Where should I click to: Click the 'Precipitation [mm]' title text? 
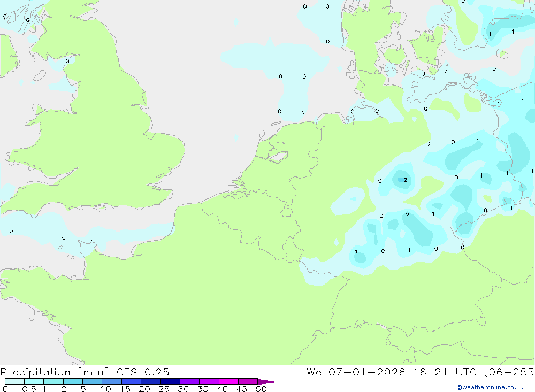(x=55, y=372)
